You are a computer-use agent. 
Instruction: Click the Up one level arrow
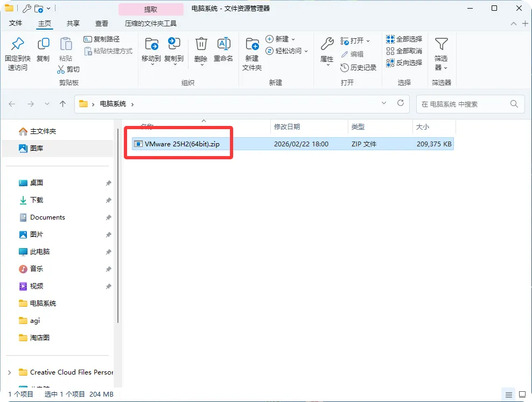coord(63,104)
